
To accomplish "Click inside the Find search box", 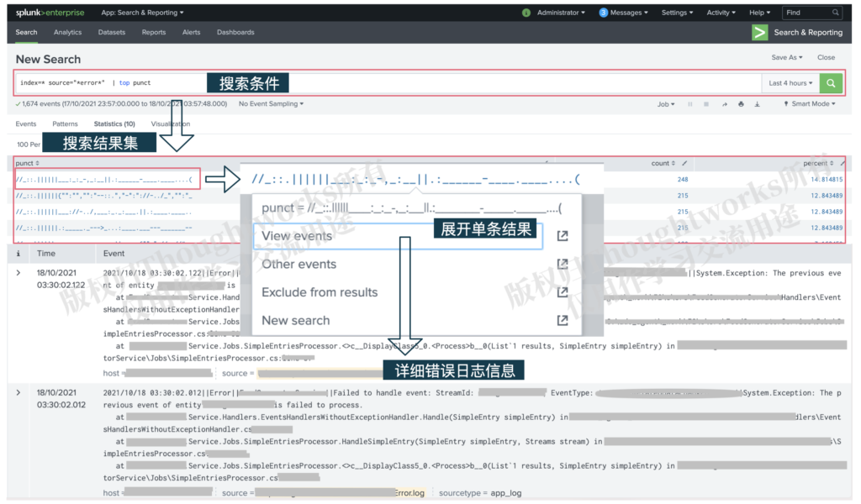I will [809, 12].
